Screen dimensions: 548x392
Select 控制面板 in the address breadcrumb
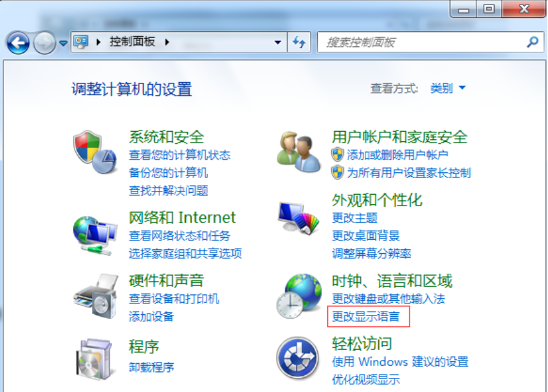point(132,42)
